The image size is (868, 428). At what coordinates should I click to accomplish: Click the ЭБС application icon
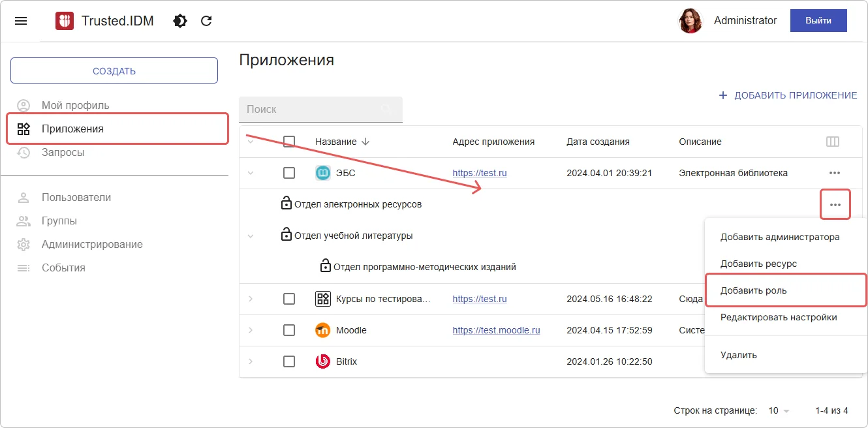(323, 173)
